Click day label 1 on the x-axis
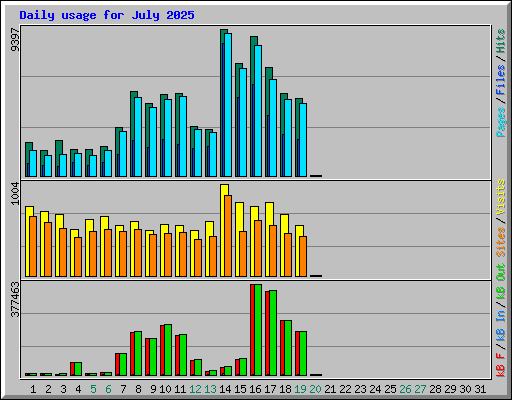 [x=33, y=389]
